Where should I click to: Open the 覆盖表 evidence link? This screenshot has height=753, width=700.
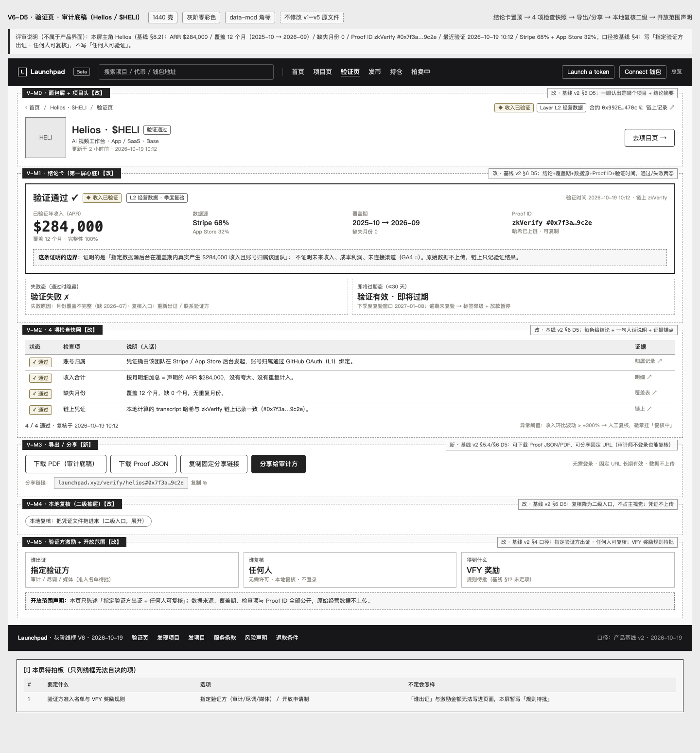click(x=646, y=393)
